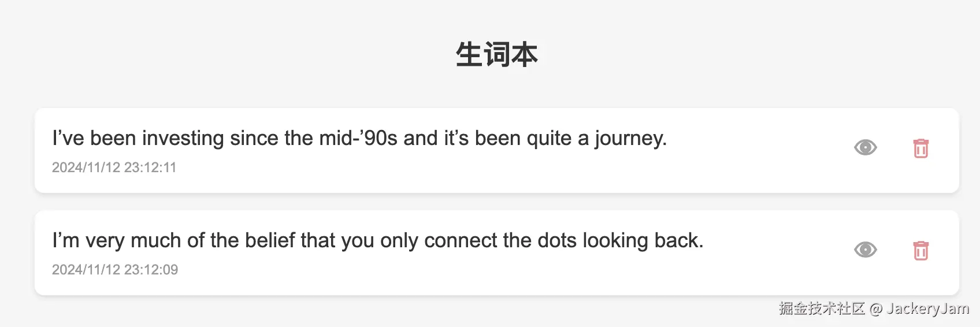Click the 掘金技术社区 watermark text
Image resolution: width=980 pixels, height=327 pixels.
tap(822, 309)
